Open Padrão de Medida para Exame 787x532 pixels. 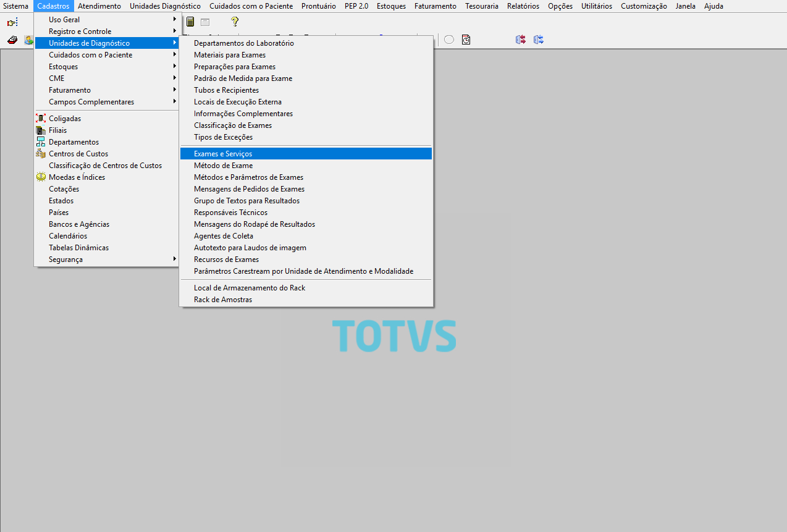[306, 78]
